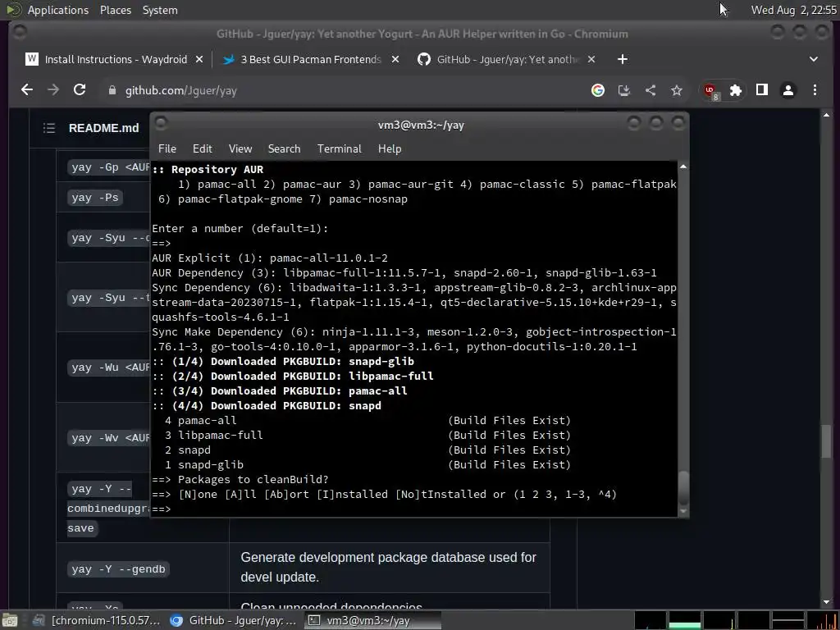Screen dimensions: 840x630
Task: Switch to 3 Best GUI Pacman Frontends tab
Action: (311, 59)
